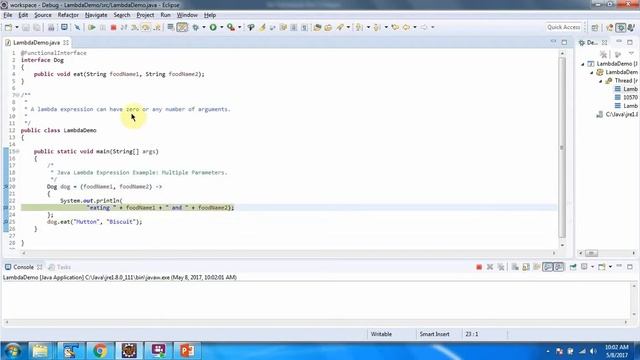
Task: Click the Quick Access search field
Action: pos(563,27)
